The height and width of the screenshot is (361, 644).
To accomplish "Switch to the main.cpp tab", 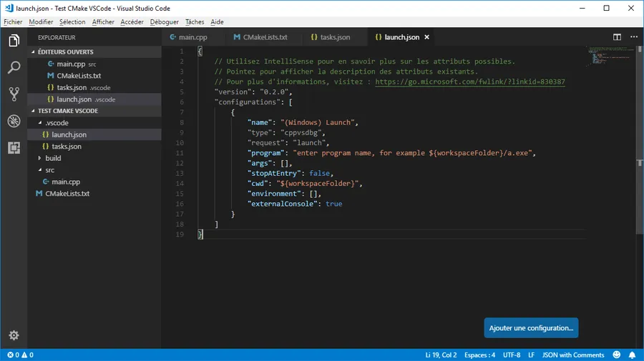I will click(x=193, y=37).
